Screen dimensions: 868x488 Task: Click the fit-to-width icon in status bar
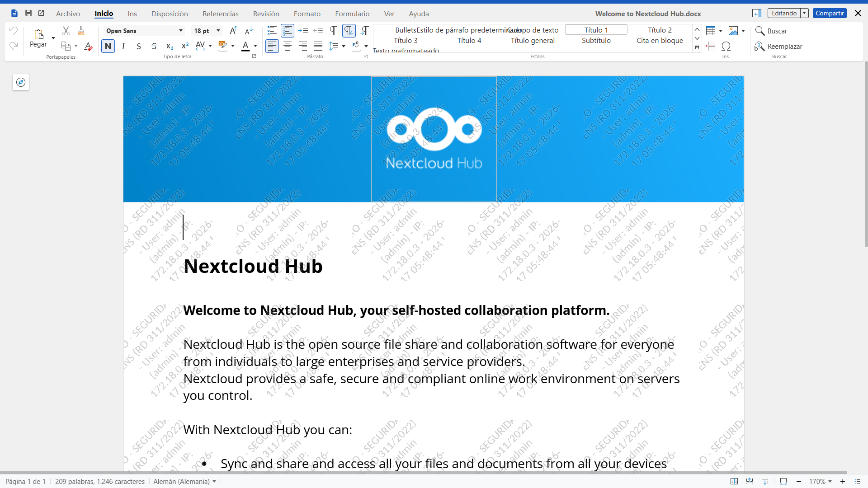(x=783, y=482)
